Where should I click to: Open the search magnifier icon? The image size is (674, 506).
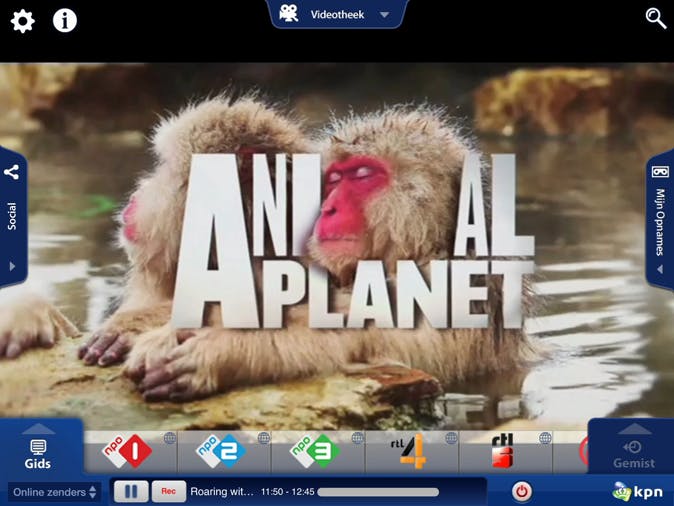coord(656,18)
